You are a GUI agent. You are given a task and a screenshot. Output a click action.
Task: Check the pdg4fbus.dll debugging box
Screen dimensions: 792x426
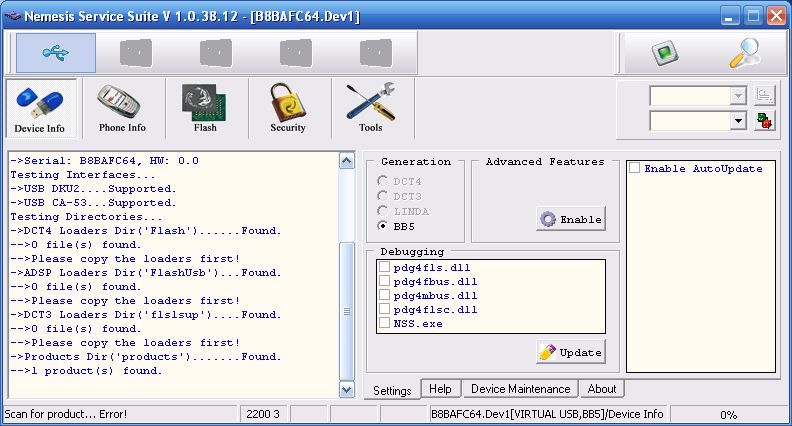[384, 281]
